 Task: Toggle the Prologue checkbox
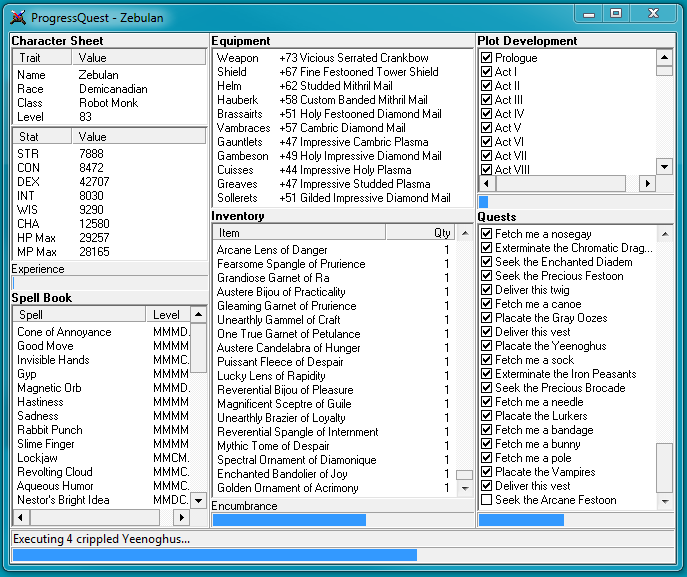486,57
